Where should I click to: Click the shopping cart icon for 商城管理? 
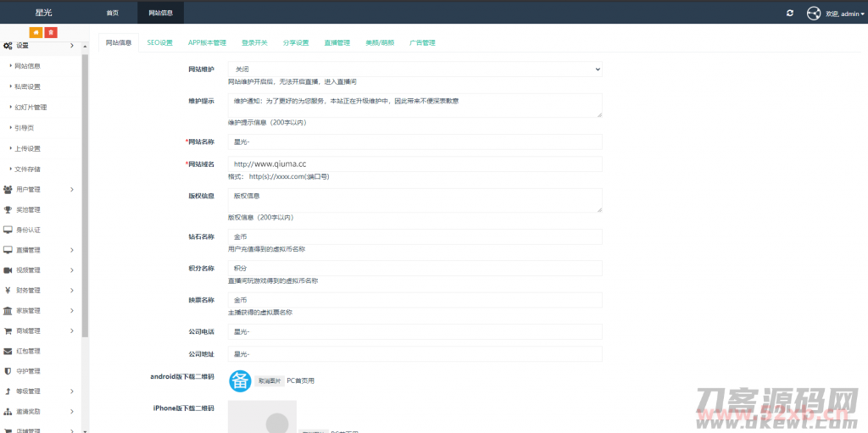[x=8, y=331]
